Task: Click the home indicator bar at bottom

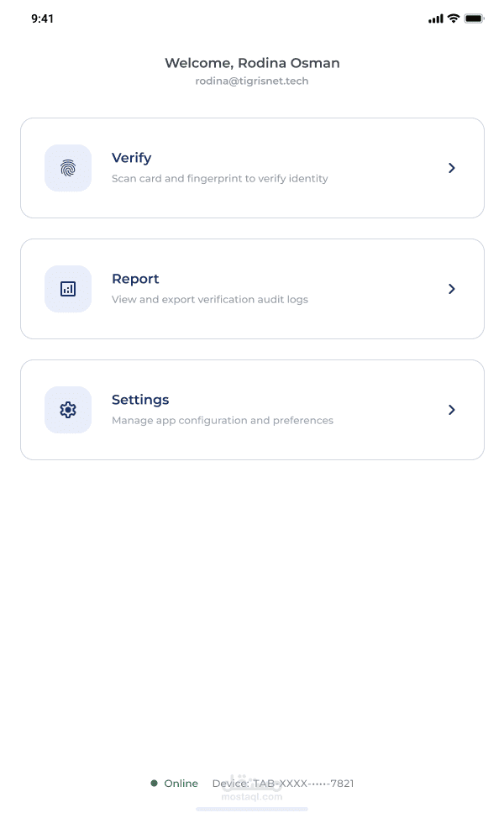Action: (x=252, y=809)
